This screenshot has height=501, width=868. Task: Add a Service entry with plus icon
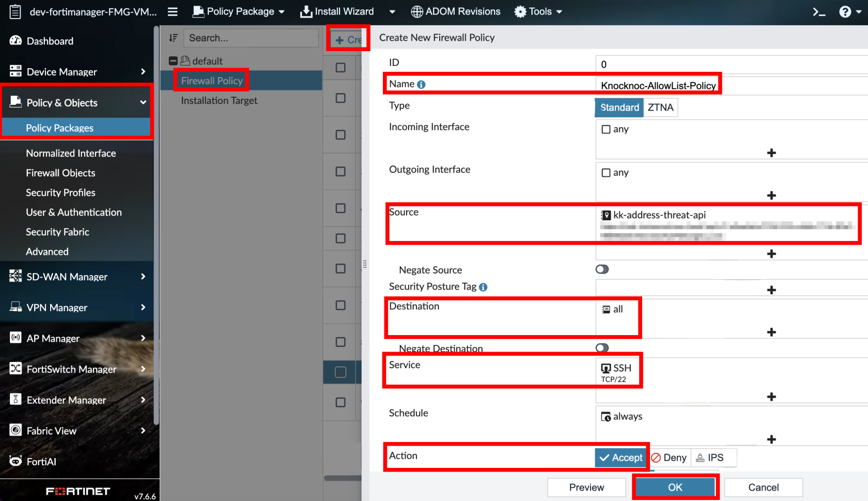pos(771,397)
